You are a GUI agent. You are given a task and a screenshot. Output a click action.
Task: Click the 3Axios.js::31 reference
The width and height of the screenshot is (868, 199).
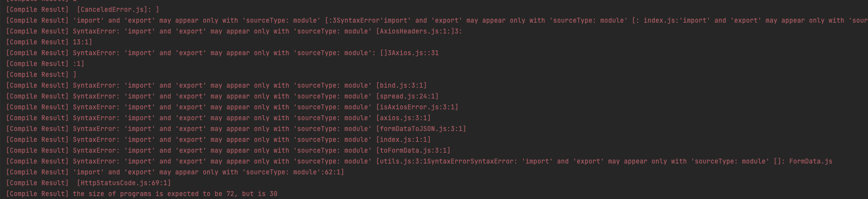point(413,53)
